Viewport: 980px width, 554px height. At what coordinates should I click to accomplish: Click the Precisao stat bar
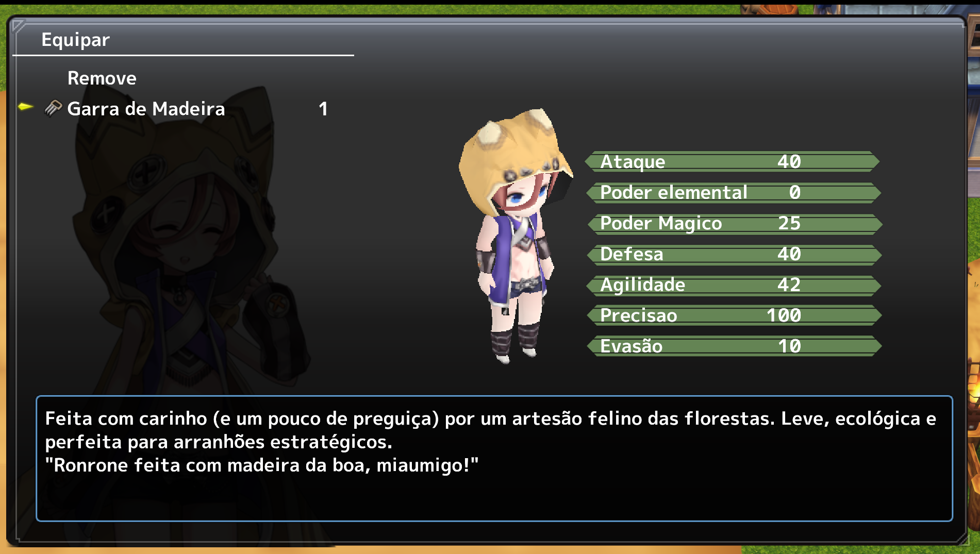pos(734,315)
